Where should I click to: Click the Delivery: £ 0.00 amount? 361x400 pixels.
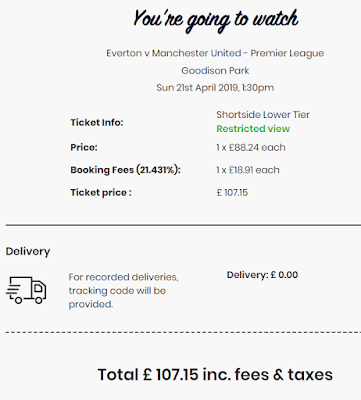click(262, 275)
